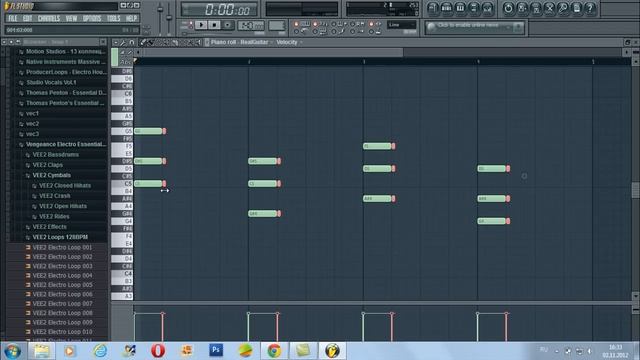Screen dimensions: 640x360
Task: Open Opera browser from the taskbar
Action: tap(158, 350)
